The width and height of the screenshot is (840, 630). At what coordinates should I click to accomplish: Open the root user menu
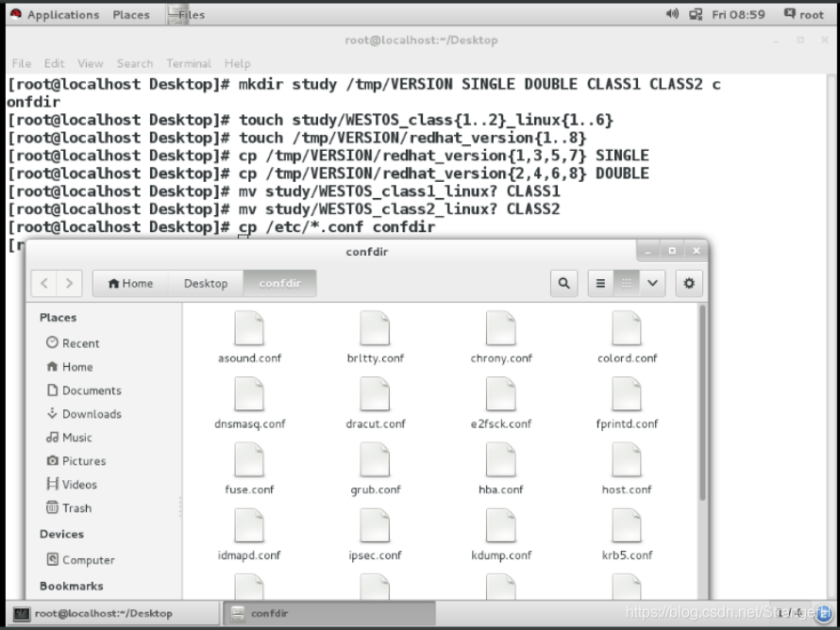coord(804,14)
